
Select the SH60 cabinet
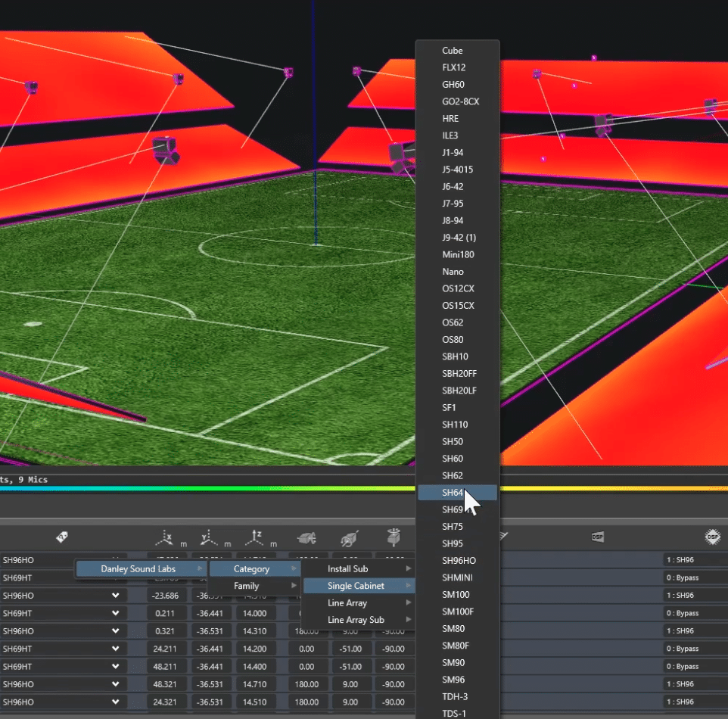point(457,459)
